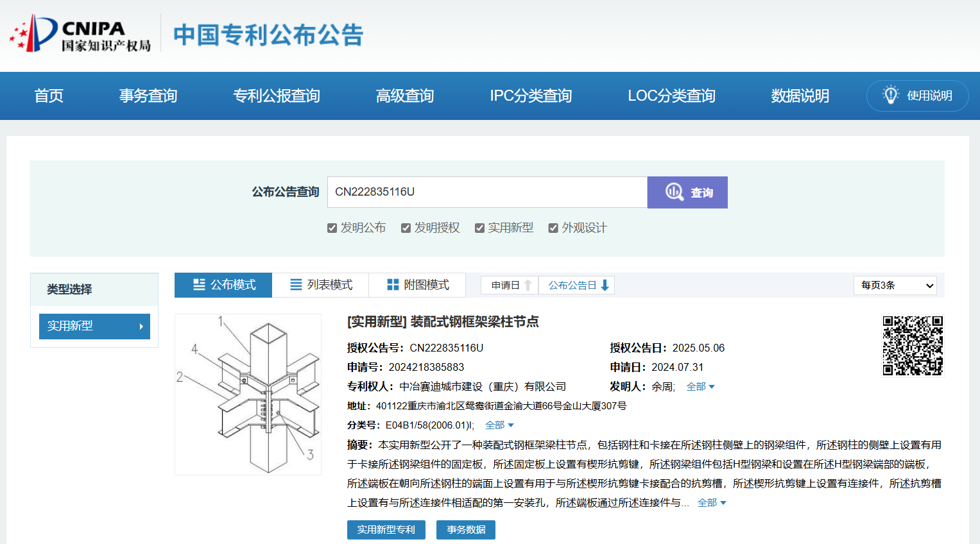The image size is (980, 544).
Task: Click the 事务数据 button
Action: pos(465,530)
